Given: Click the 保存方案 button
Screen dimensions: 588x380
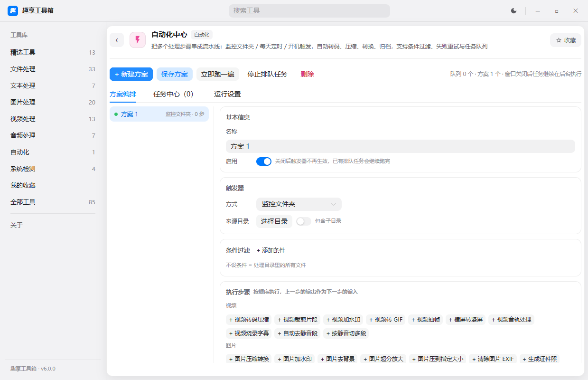Looking at the screenshot, I should 175,74.
